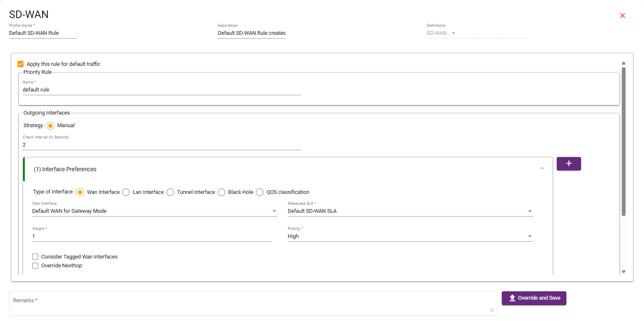The image size is (644, 332).
Task: Uncheck Apply this rule for default traffic
Action: pos(21,64)
